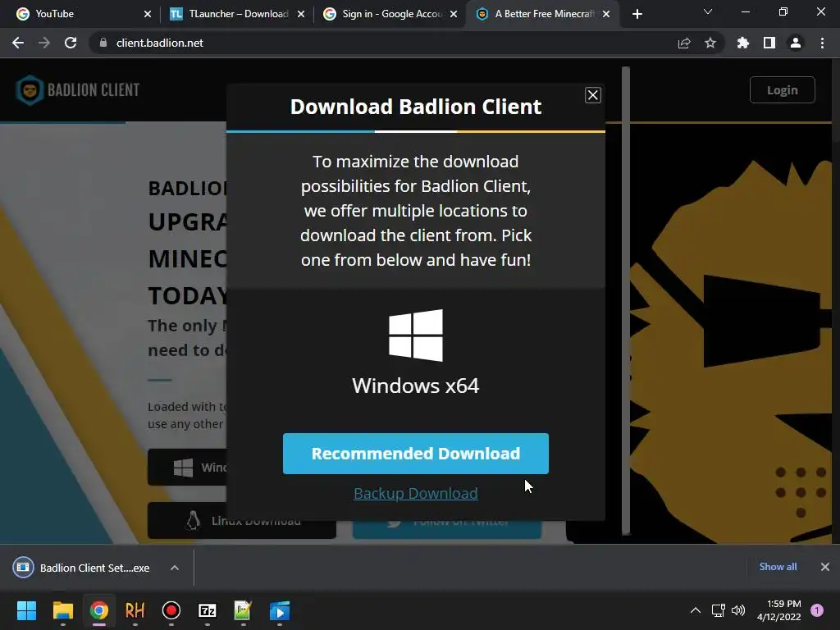Click the Recommended Download button
Viewport: 840px width, 630px height.
(x=416, y=453)
